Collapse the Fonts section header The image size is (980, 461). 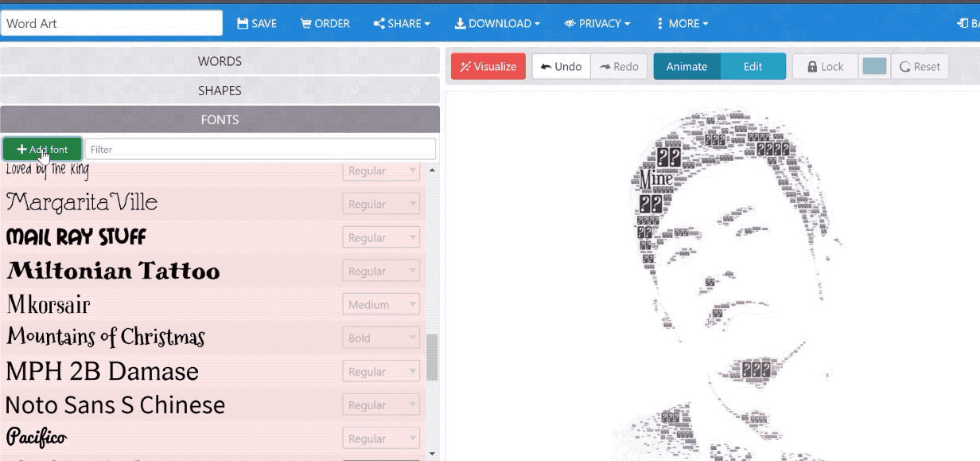tap(220, 119)
